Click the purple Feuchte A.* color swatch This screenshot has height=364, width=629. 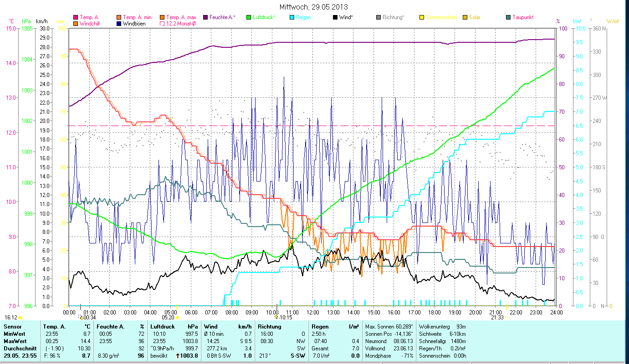click(x=205, y=17)
